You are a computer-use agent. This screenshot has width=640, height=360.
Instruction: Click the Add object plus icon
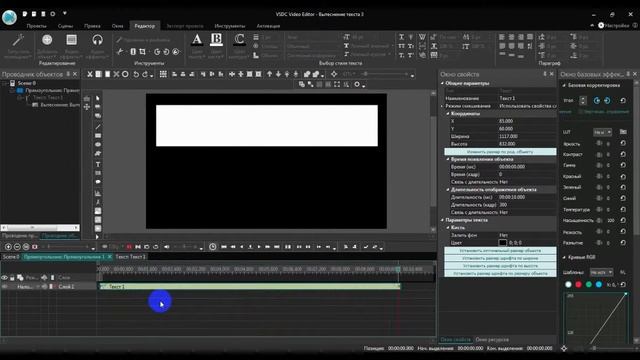pyautogui.click(x=47, y=40)
